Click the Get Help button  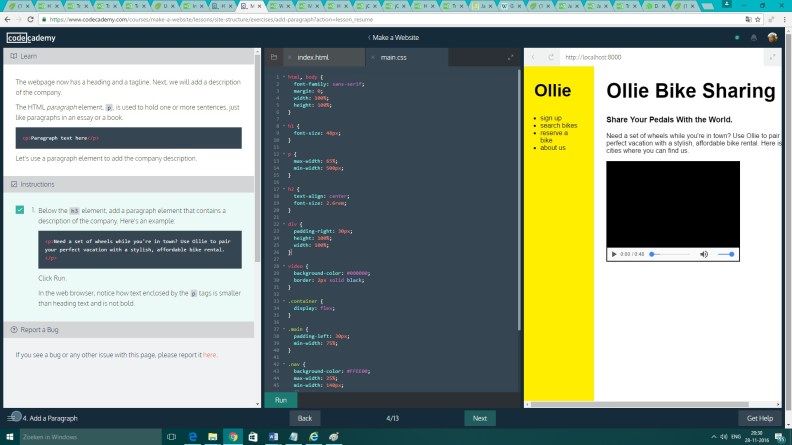pyautogui.click(x=759, y=418)
